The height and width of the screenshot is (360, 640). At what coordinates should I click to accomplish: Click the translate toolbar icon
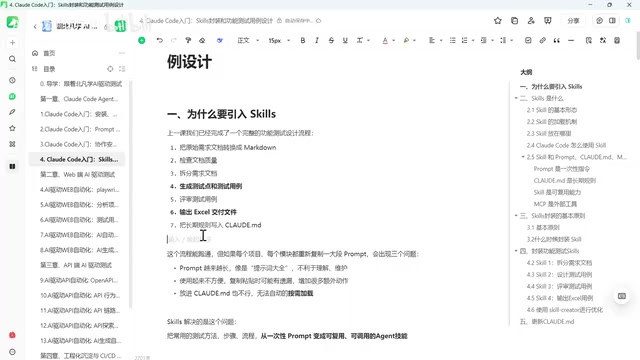tap(603, 40)
